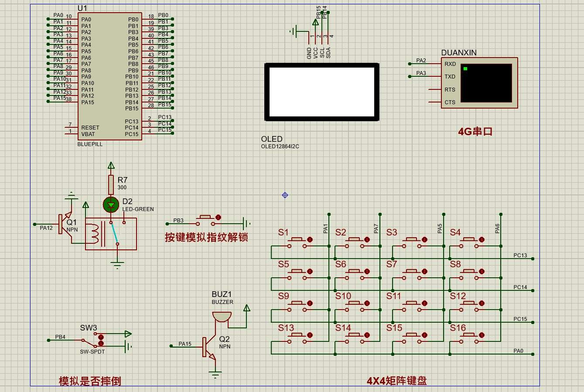Click the blue origin marker on the sheet

coord(285,195)
